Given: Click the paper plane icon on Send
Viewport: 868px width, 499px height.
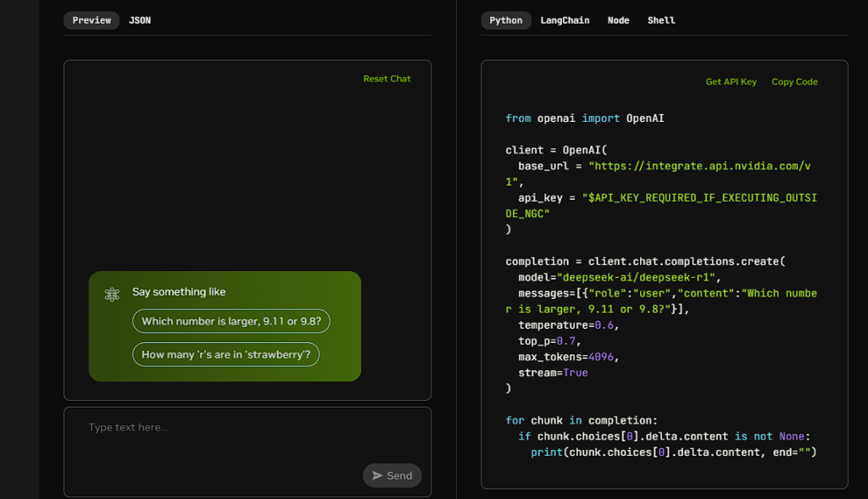Looking at the screenshot, I should click(377, 476).
